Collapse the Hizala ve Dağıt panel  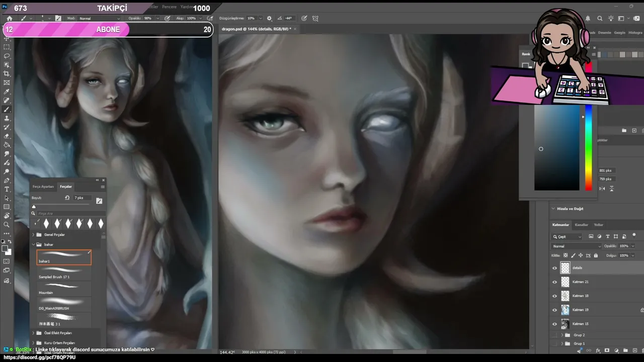[x=553, y=209]
